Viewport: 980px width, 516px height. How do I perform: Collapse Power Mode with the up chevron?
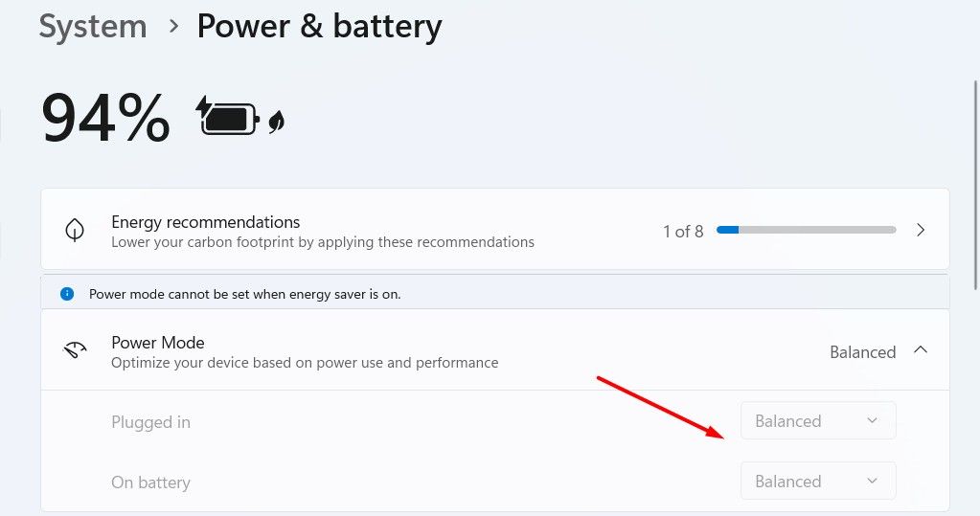(x=921, y=350)
